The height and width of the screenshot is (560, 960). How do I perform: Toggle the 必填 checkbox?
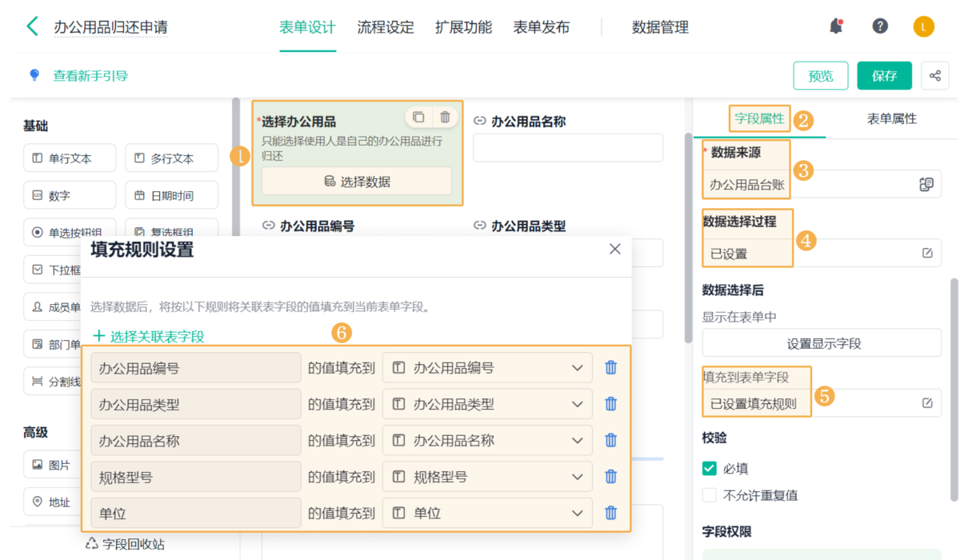(709, 469)
